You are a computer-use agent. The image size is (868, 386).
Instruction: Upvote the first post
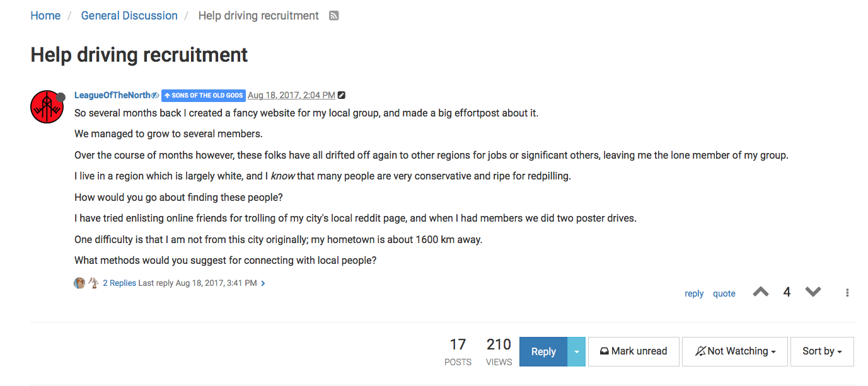click(x=761, y=292)
